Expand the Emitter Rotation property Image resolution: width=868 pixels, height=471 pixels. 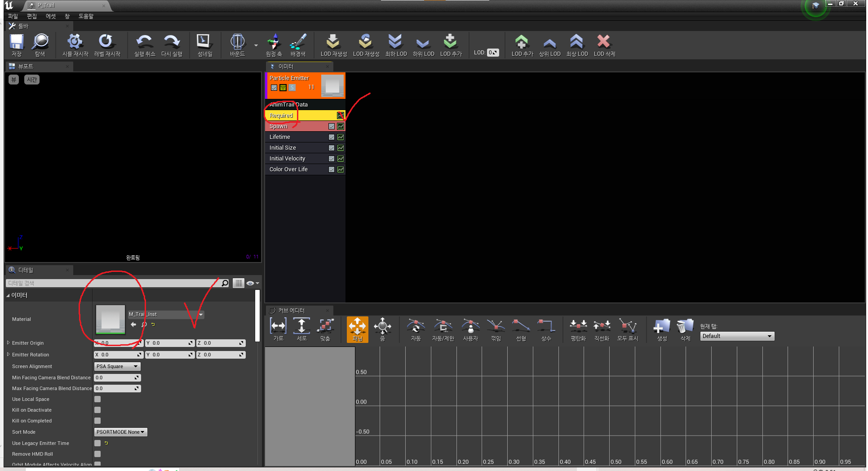(8, 355)
